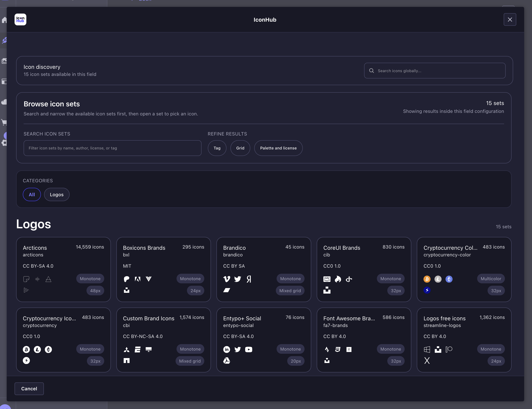
Task: Open the Font Awesome Brands set
Action: [364, 340]
